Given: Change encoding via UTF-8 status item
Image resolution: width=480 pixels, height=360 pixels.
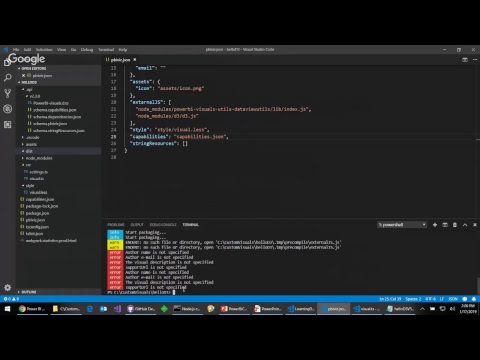Looking at the screenshot, I should (x=431, y=299).
